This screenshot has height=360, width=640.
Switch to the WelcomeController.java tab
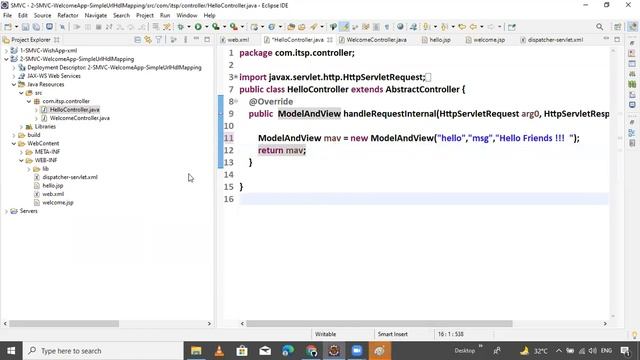372,40
